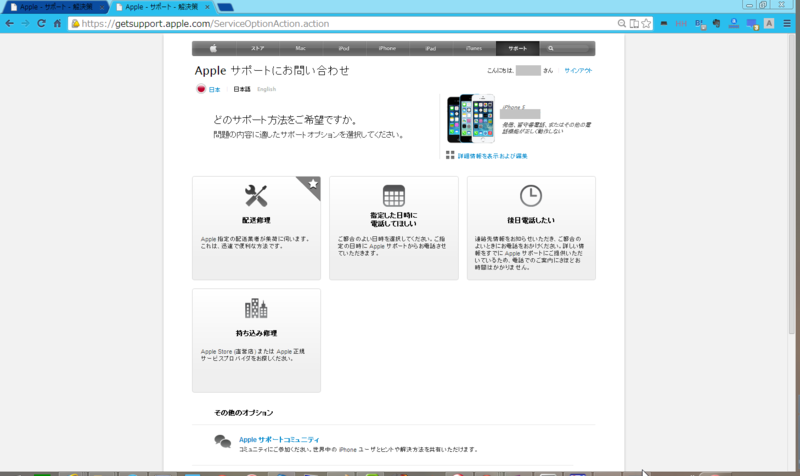This screenshot has width=800, height=476.
Task: Select the サポート nav item
Action: [517, 48]
